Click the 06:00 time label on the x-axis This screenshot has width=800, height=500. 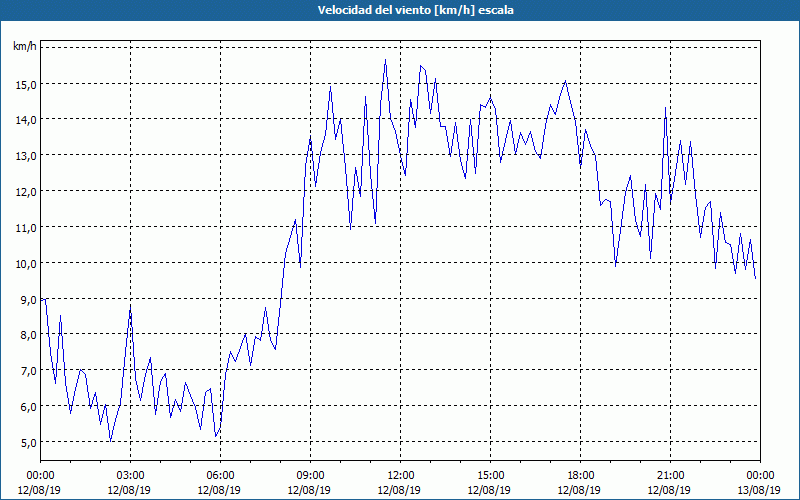pos(219,476)
